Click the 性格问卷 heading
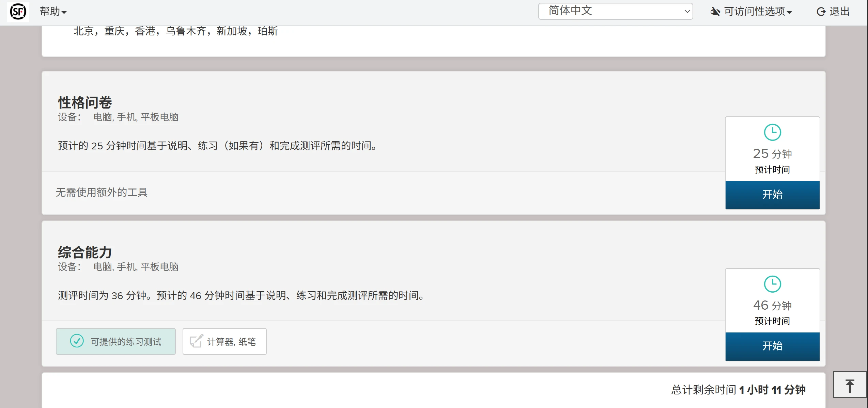The width and height of the screenshot is (868, 408). pyautogui.click(x=85, y=102)
